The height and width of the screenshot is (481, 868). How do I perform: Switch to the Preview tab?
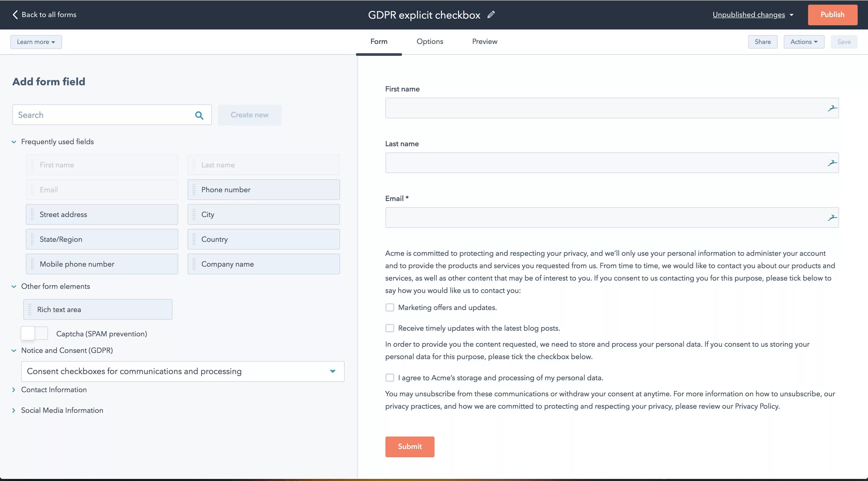484,41
